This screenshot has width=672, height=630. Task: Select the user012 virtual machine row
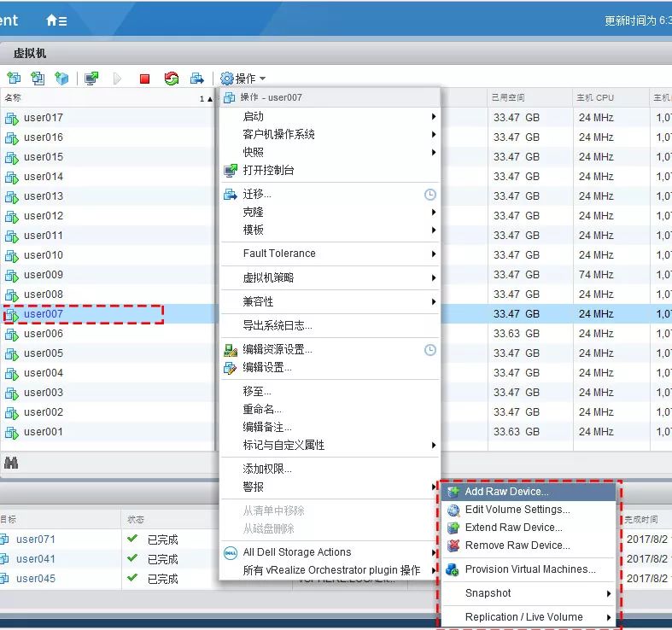point(107,216)
